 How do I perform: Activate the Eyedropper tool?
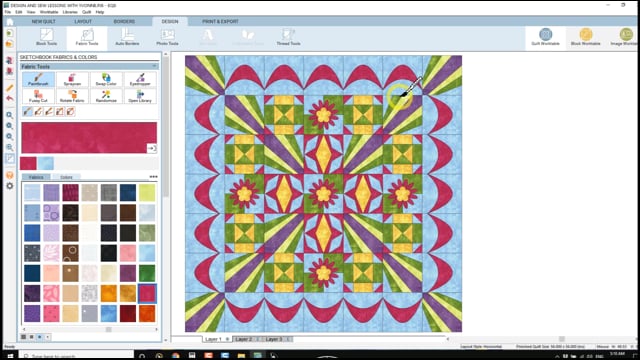coord(140,79)
